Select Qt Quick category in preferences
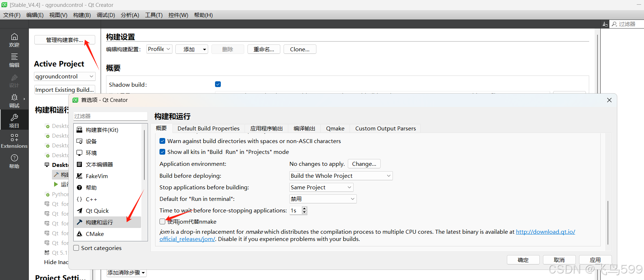 108,211
